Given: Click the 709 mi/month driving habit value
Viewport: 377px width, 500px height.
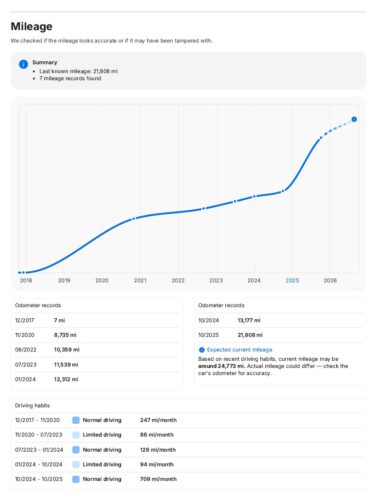Looking at the screenshot, I should (158, 479).
